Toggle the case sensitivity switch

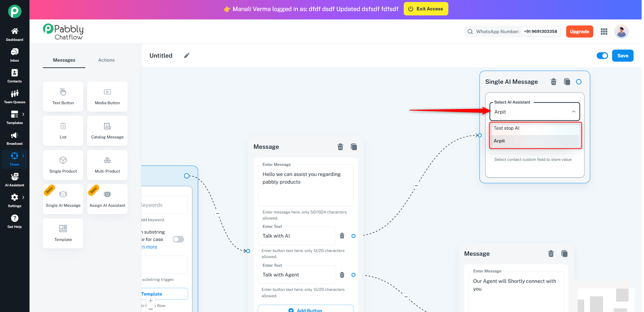(178, 239)
